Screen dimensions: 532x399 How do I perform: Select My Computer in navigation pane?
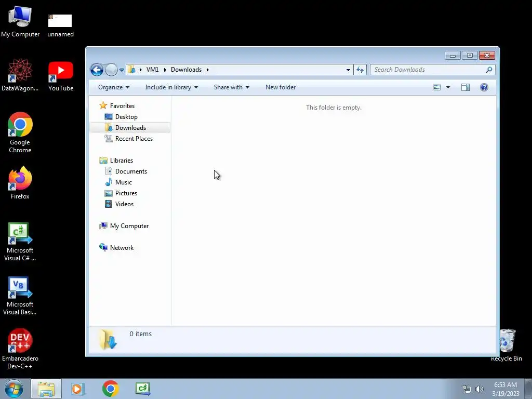(129, 226)
